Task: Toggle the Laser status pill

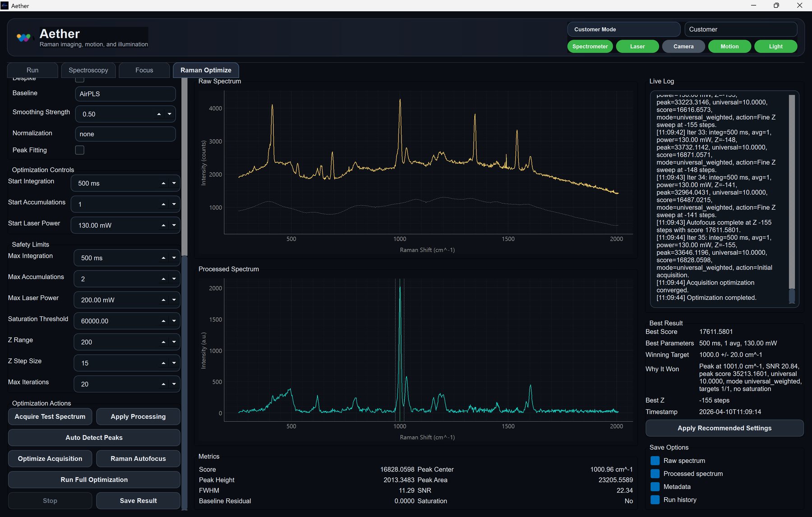Action: [x=637, y=46]
